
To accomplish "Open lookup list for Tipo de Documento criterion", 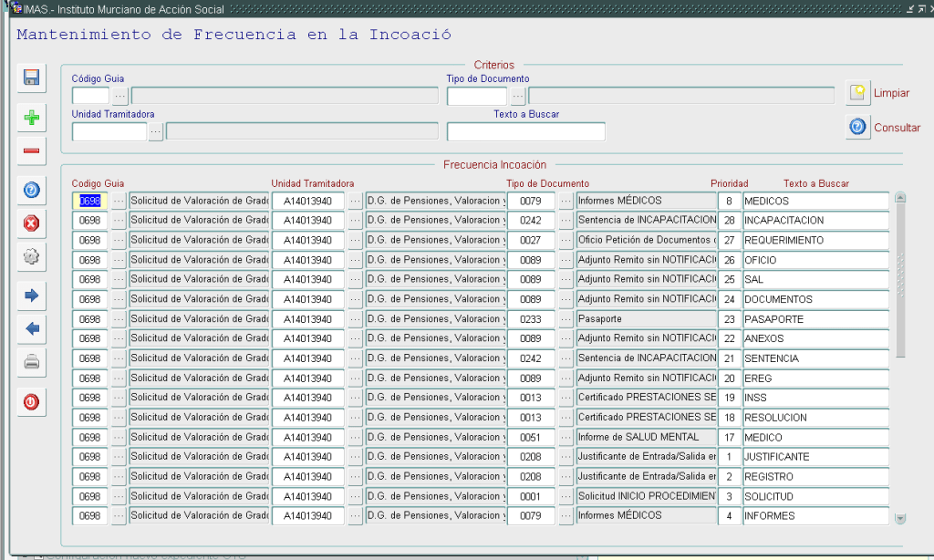I will point(517,96).
